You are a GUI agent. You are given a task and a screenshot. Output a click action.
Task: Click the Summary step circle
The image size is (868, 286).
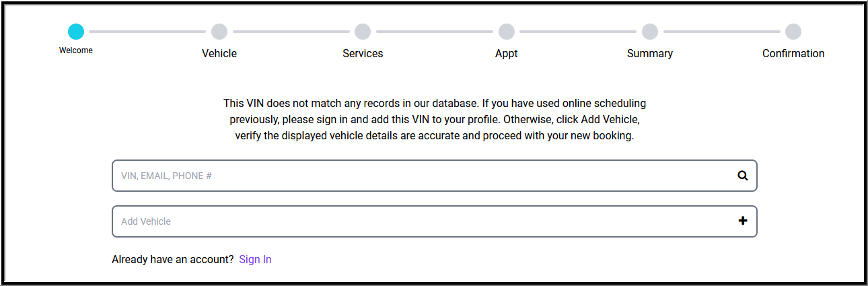650,32
